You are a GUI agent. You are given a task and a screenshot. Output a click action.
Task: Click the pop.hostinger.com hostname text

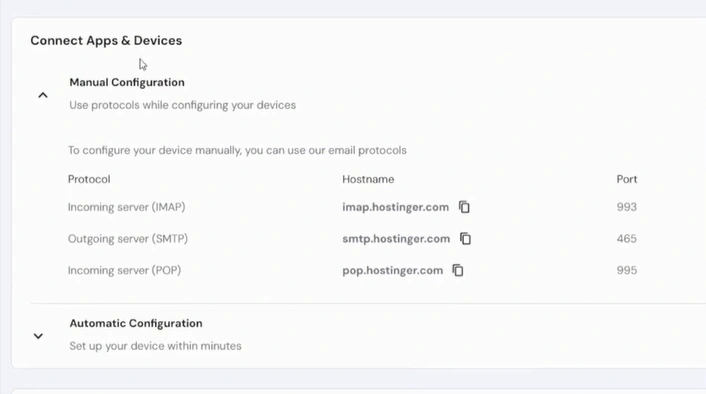point(393,270)
